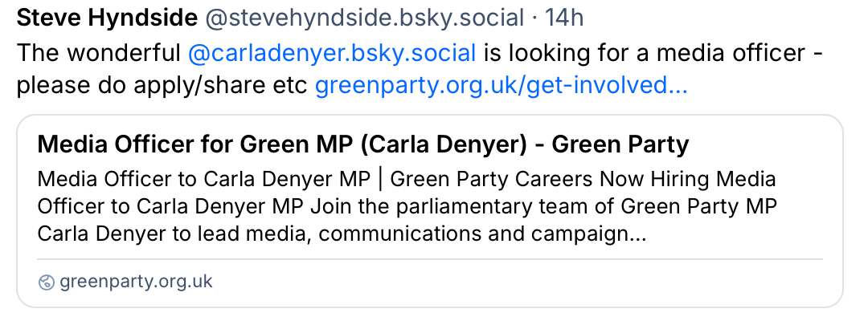The height and width of the screenshot is (321, 868).
Task: Click description line ending "communications and campaign..."
Action: 342,235
